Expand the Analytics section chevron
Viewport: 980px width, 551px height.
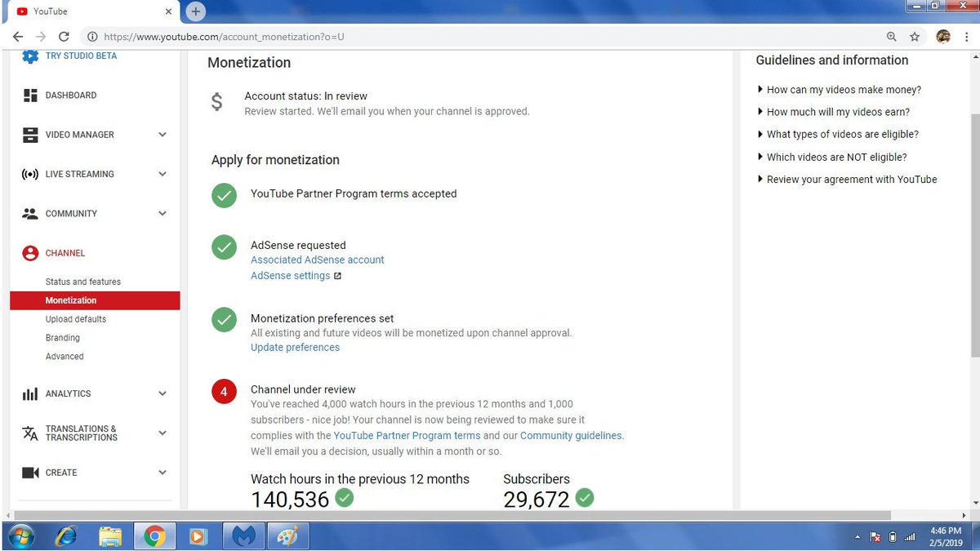click(x=163, y=393)
